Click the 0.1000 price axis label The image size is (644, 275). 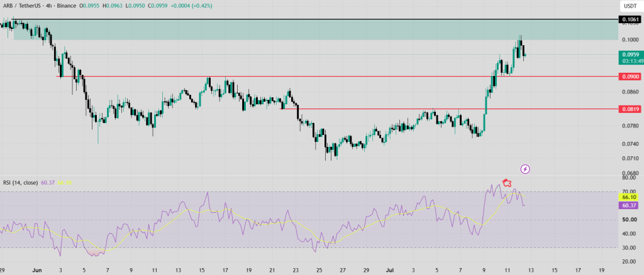pyautogui.click(x=630, y=40)
